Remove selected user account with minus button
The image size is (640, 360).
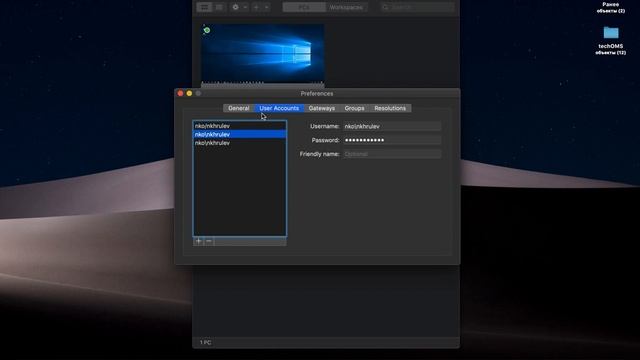209,241
